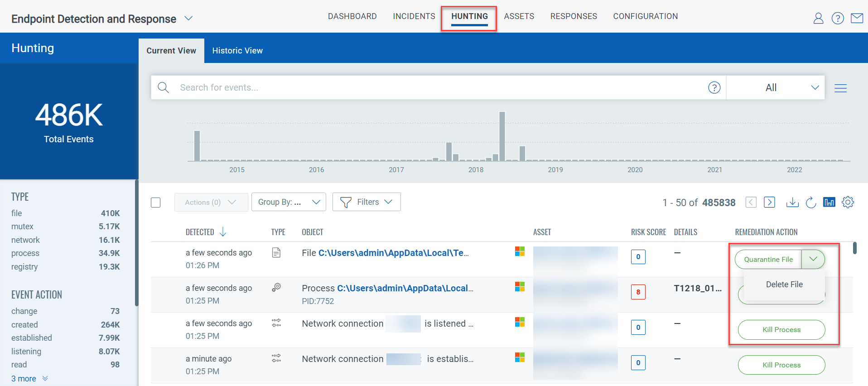Viewport: 868px width, 386px height.
Task: Toggle the histogram chart view icon
Action: [x=829, y=202]
